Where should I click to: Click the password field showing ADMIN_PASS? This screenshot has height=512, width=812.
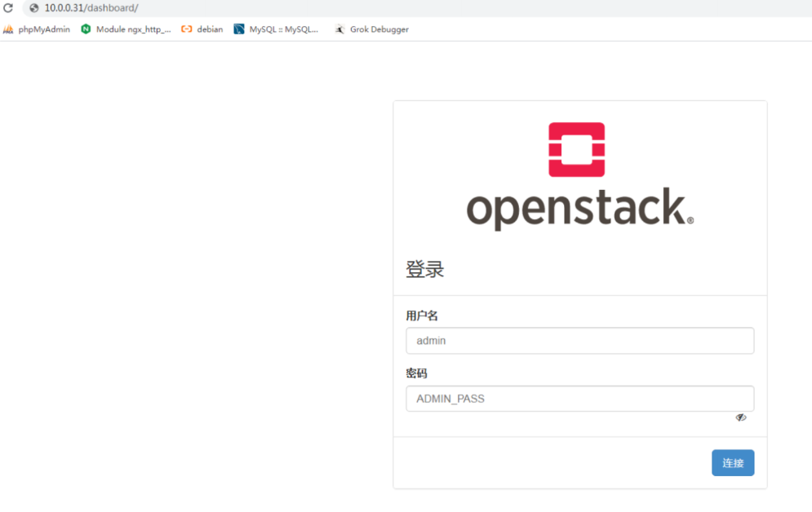pyautogui.click(x=580, y=399)
